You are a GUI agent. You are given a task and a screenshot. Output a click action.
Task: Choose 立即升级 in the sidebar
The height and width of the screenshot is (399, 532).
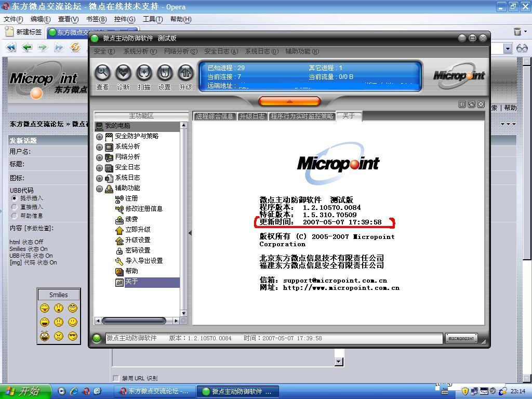pyautogui.click(x=138, y=230)
